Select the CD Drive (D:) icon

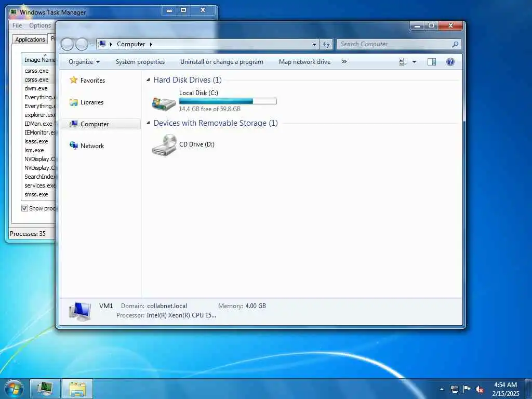[x=164, y=144]
